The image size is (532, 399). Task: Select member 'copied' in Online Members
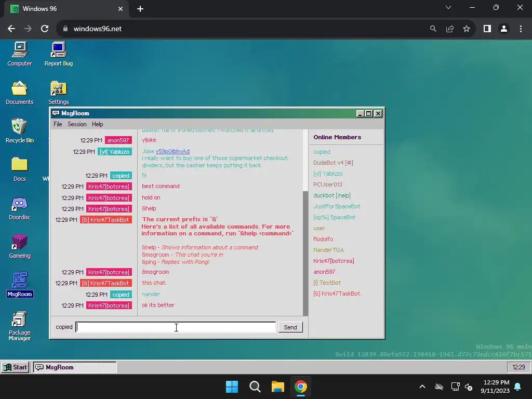coord(322,152)
